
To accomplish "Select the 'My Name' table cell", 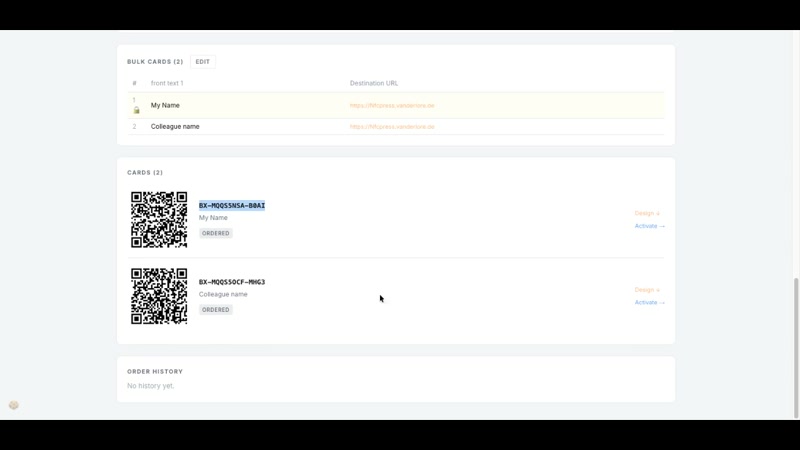I will [165, 105].
